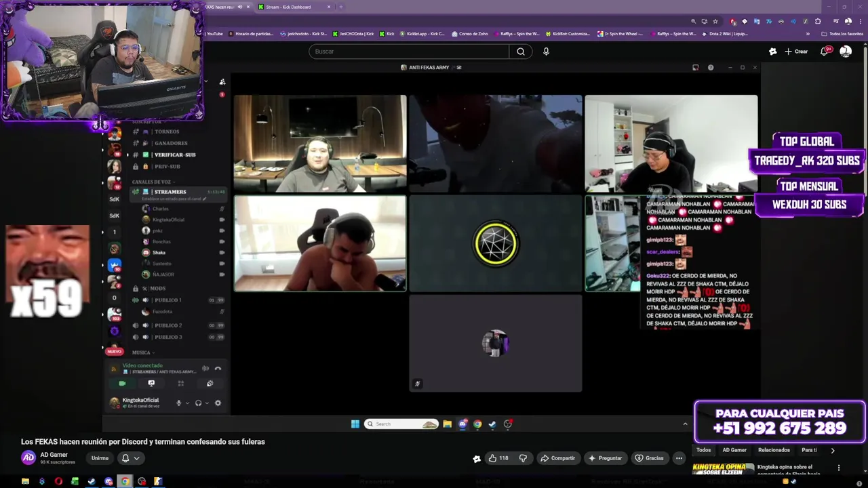
Task: Select the PUBLICO 2 voice channel
Action: 178,325
